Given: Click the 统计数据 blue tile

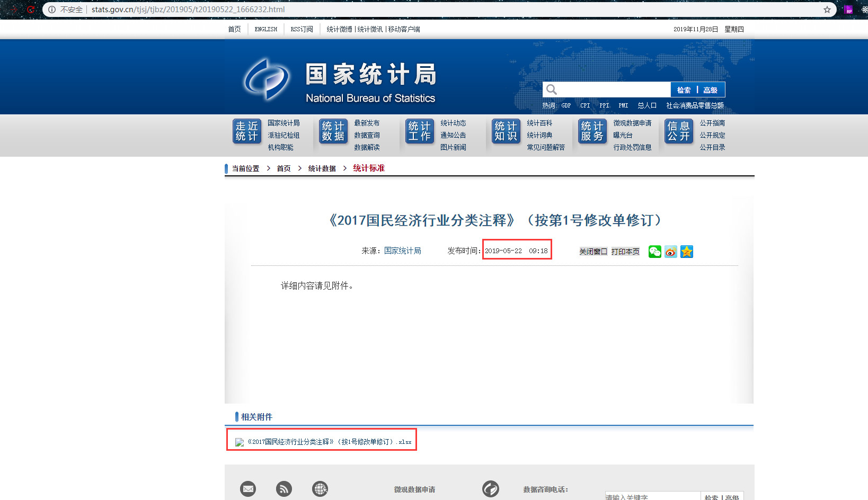Looking at the screenshot, I should [x=333, y=131].
